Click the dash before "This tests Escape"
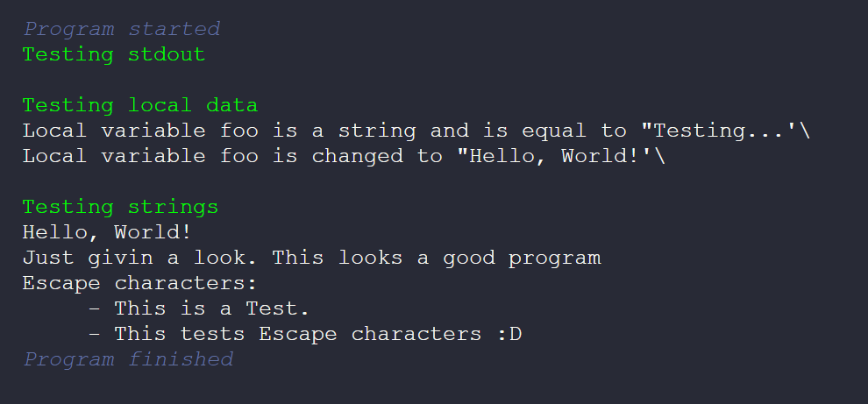Image resolution: width=868 pixels, height=404 pixels. 95,334
